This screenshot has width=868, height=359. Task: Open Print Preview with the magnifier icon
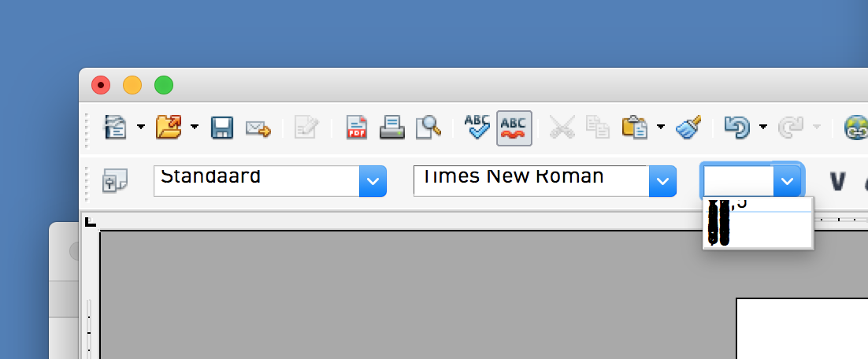[x=428, y=127]
